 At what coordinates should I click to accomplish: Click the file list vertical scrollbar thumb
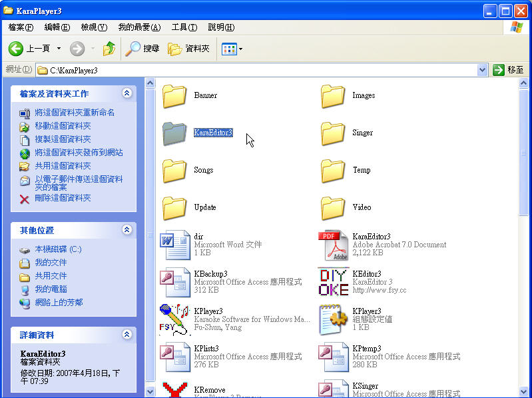tap(523, 152)
